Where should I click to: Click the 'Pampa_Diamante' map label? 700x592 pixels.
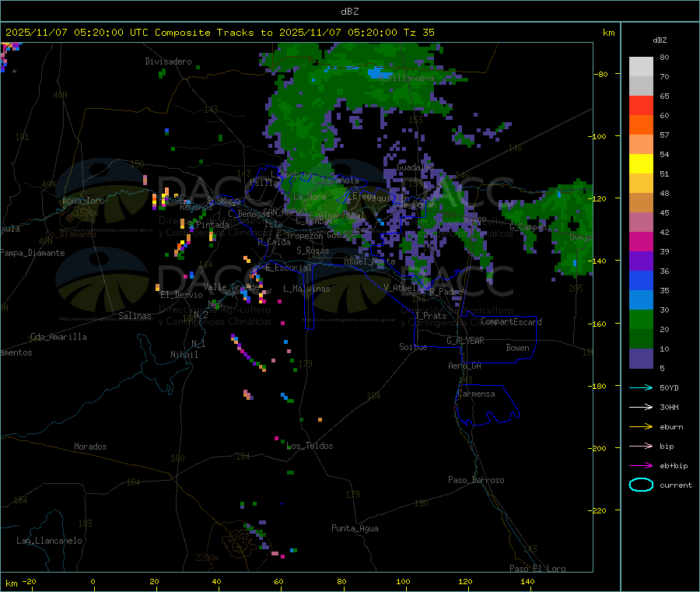click(x=33, y=253)
